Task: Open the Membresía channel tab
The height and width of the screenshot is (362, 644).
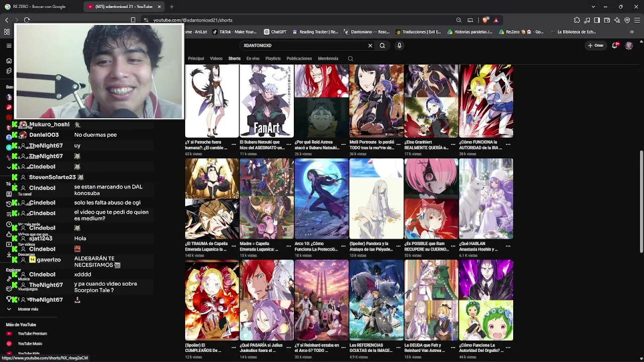Action: tap(328, 58)
